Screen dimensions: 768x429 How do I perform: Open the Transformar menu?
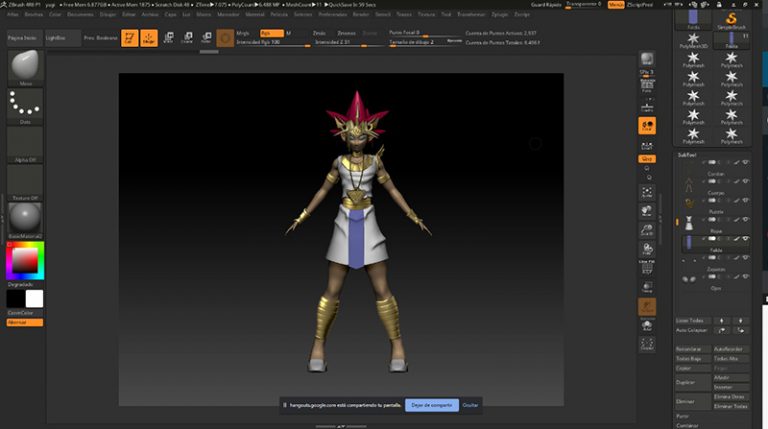tap(471, 14)
